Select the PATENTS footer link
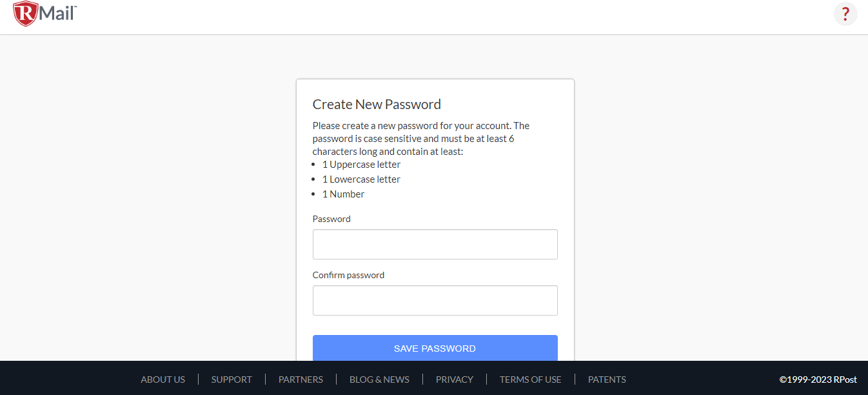This screenshot has height=395, width=868. point(607,380)
